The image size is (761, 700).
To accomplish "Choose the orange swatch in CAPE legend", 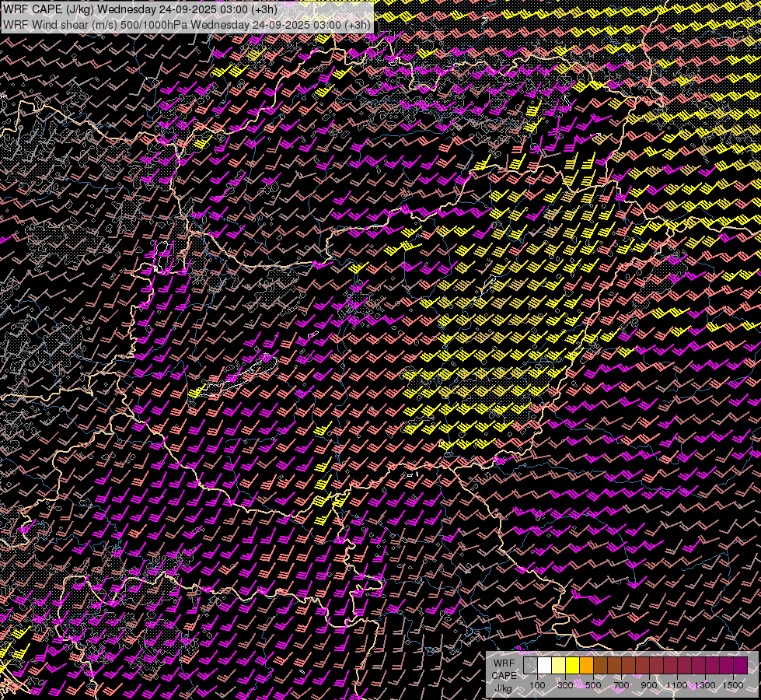I will pyautogui.click(x=586, y=666).
